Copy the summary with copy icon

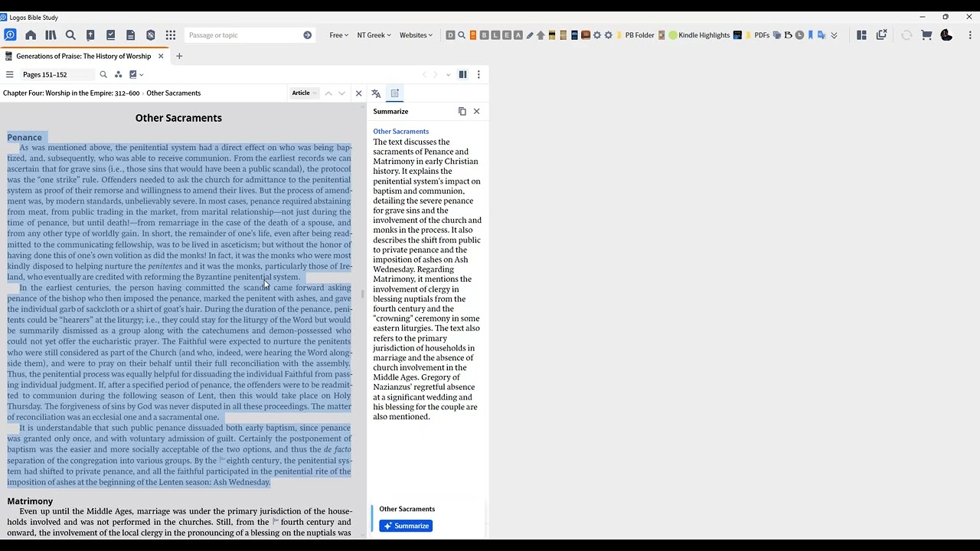[x=462, y=112]
